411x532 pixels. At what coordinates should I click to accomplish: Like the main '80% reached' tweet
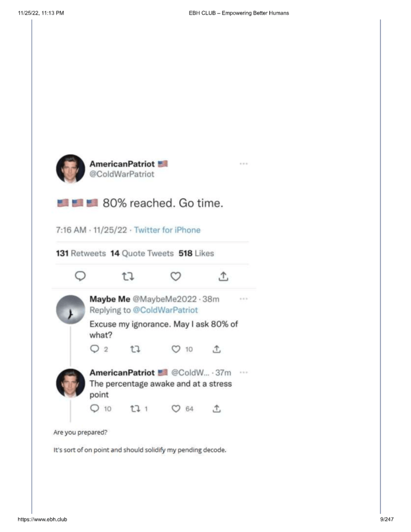[176, 276]
